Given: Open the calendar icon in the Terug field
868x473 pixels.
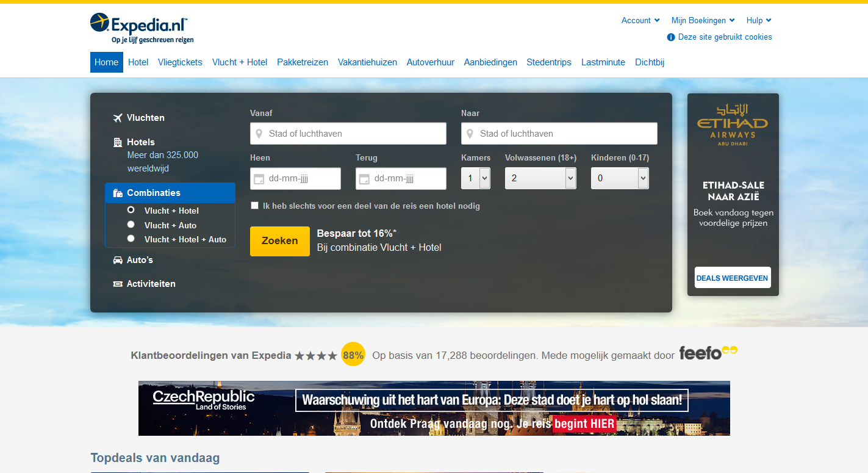Looking at the screenshot, I should [x=364, y=179].
